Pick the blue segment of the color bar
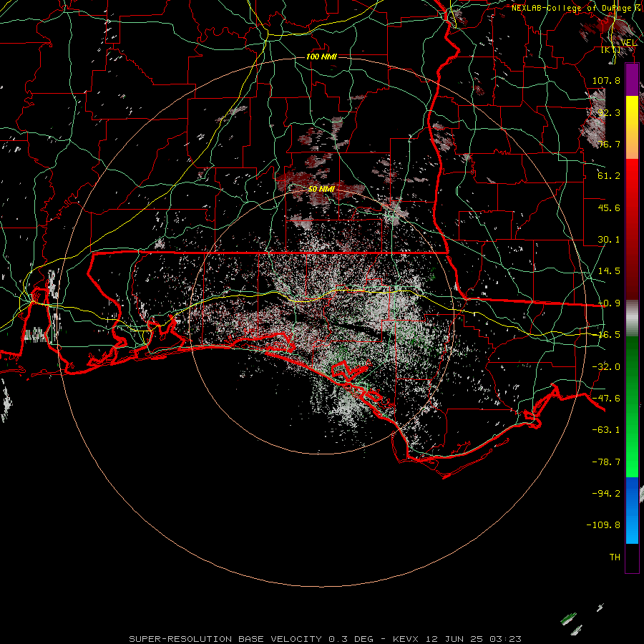This screenshot has width=644, height=644. (x=632, y=510)
